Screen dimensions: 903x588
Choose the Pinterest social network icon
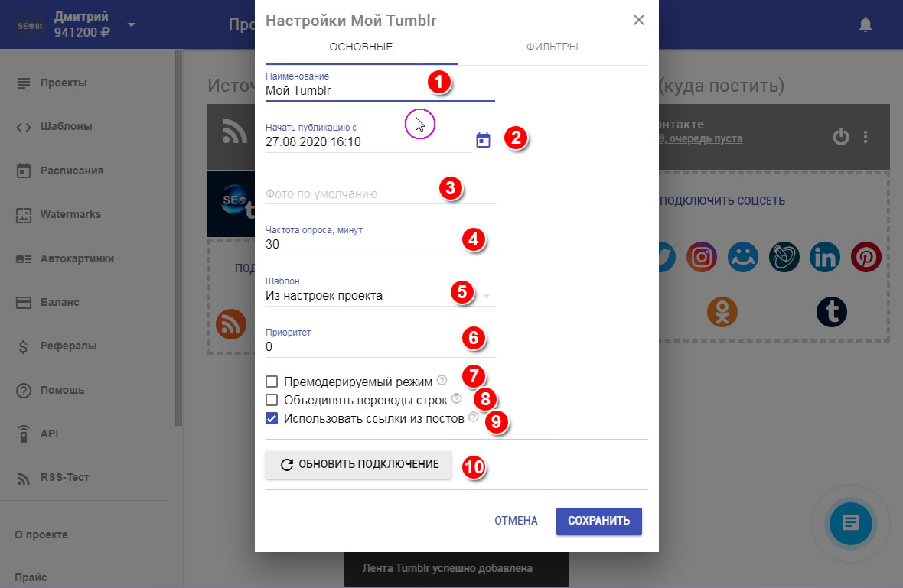pos(866,258)
